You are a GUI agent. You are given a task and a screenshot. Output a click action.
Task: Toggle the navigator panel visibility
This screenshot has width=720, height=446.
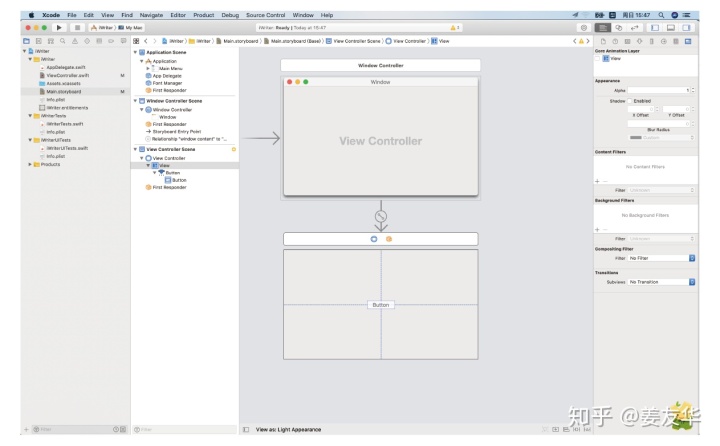[x=655, y=28]
